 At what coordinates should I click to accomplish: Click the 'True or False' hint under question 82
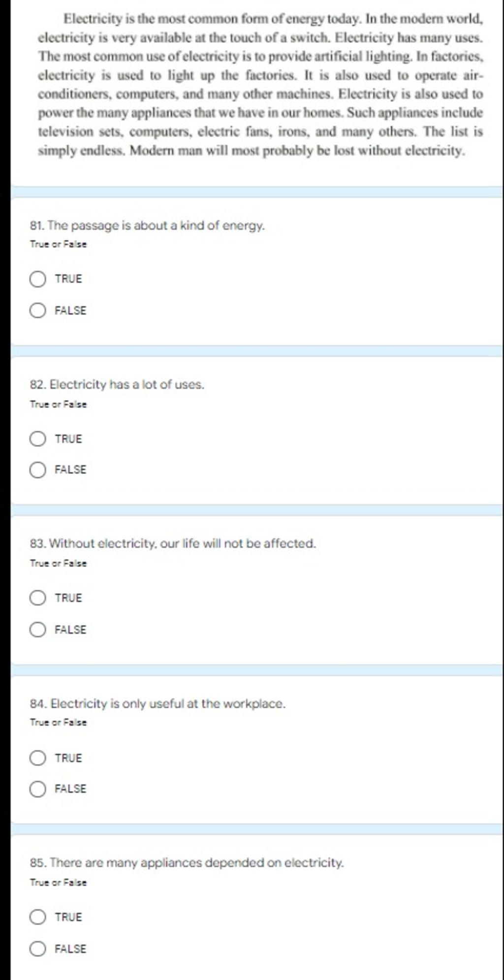[x=58, y=405]
